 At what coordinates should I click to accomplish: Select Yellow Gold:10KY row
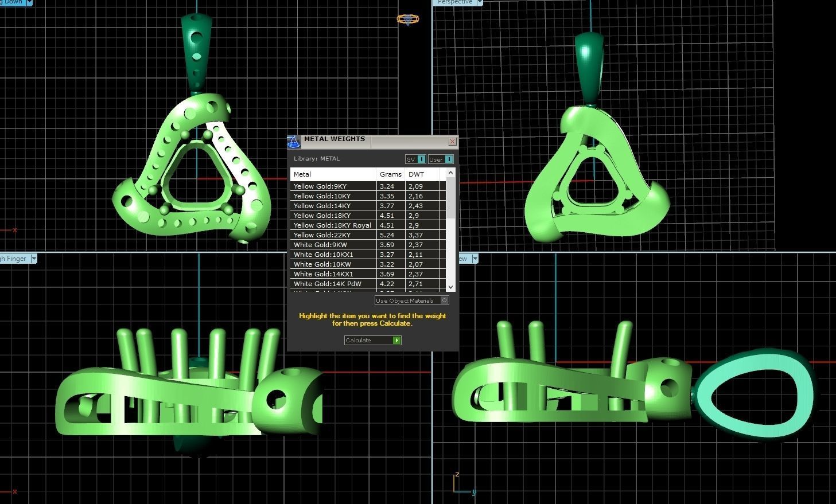click(368, 196)
